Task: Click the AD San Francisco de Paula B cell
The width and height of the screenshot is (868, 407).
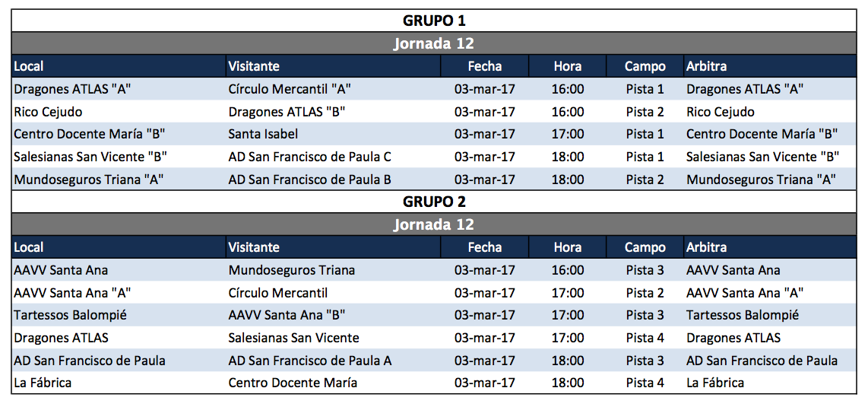Action: tap(309, 180)
